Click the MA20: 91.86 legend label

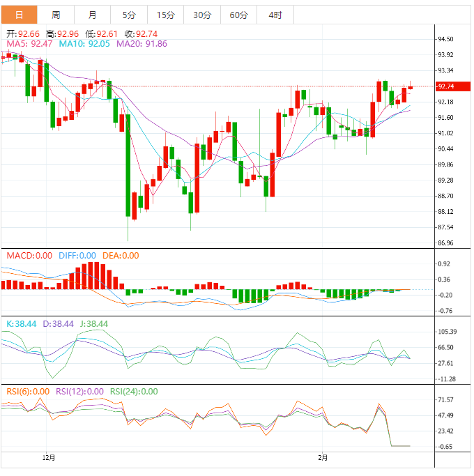tap(142, 44)
